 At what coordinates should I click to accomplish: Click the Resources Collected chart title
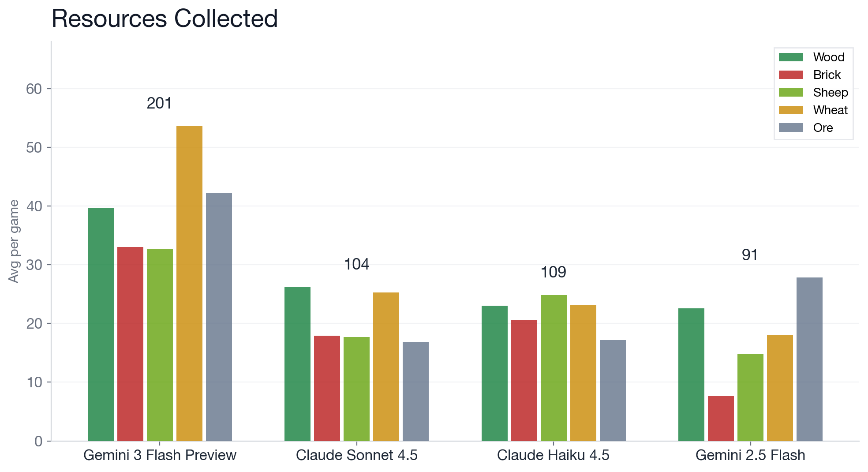click(165, 19)
